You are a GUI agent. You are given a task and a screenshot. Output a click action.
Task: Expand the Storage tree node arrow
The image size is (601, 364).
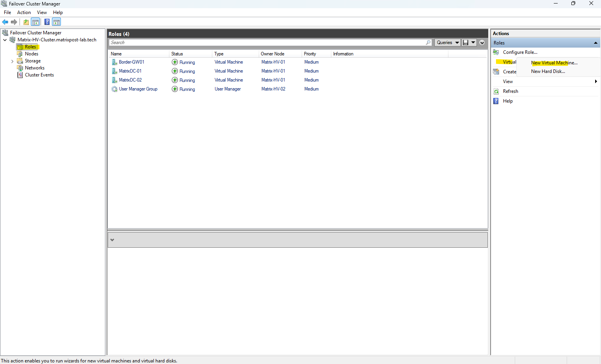12,61
